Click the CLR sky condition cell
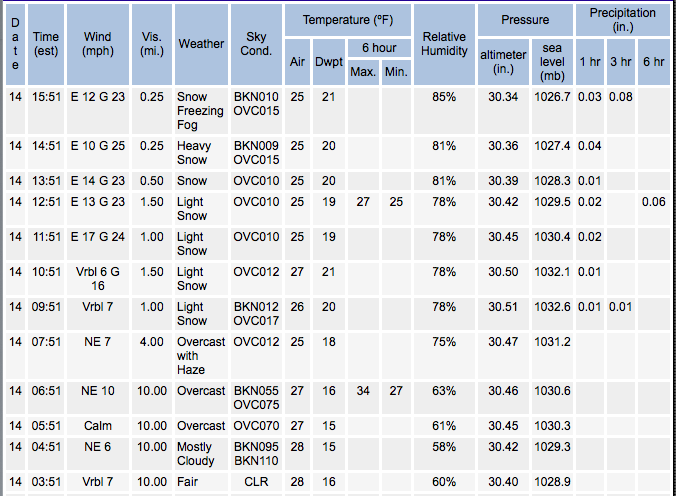This screenshot has height=496, width=676. click(256, 483)
